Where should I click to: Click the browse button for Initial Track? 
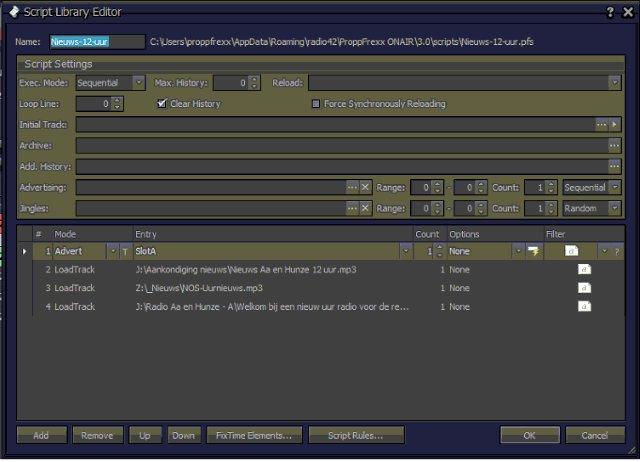601,125
